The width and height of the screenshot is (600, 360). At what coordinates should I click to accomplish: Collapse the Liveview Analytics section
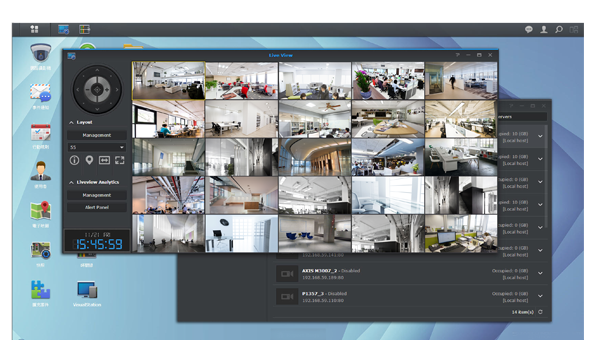[71, 182]
